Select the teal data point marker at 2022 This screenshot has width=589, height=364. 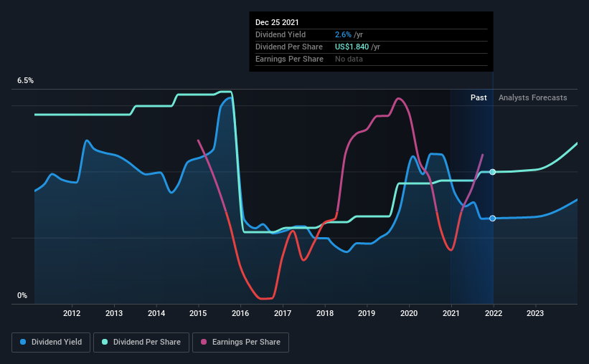click(492, 172)
